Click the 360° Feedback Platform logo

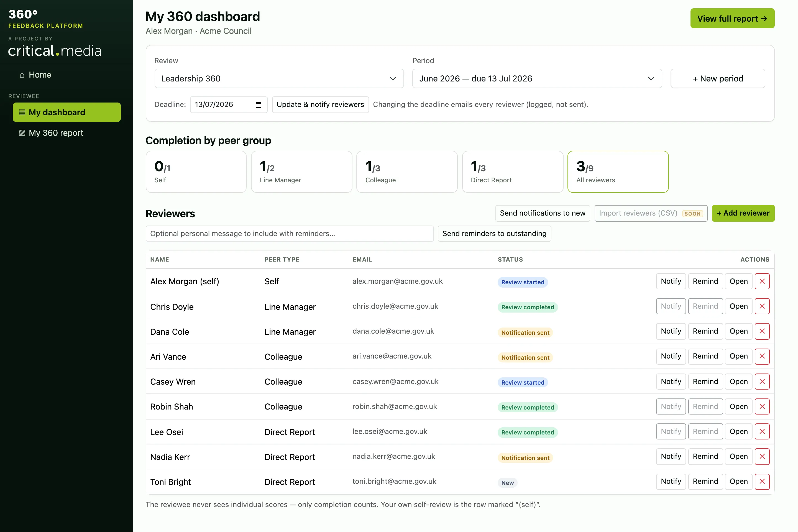point(45,19)
